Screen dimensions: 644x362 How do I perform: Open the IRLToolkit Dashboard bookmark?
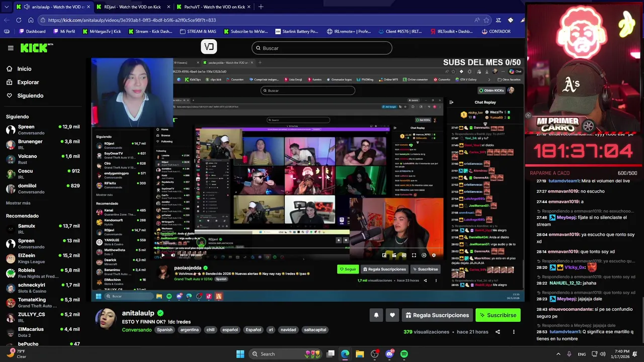click(451, 31)
